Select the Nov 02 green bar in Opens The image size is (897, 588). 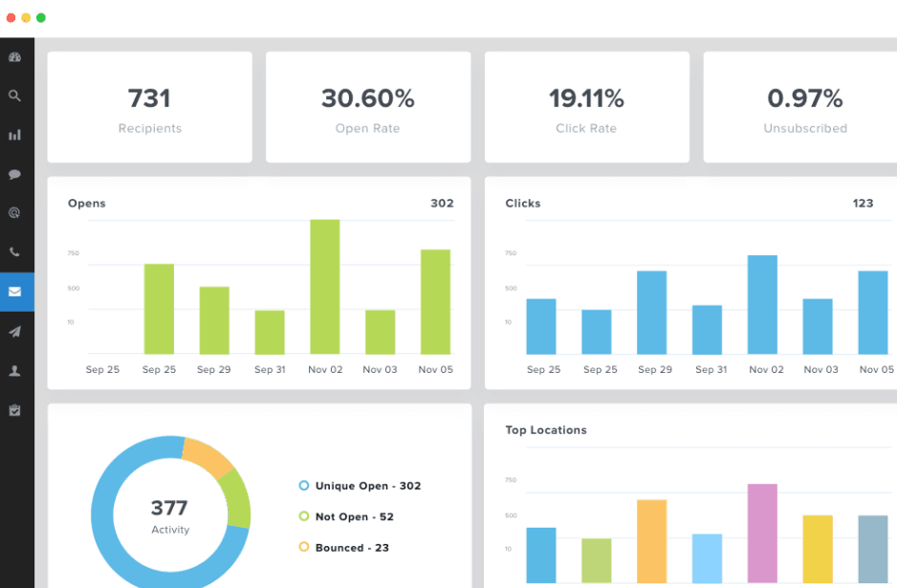tap(325, 287)
